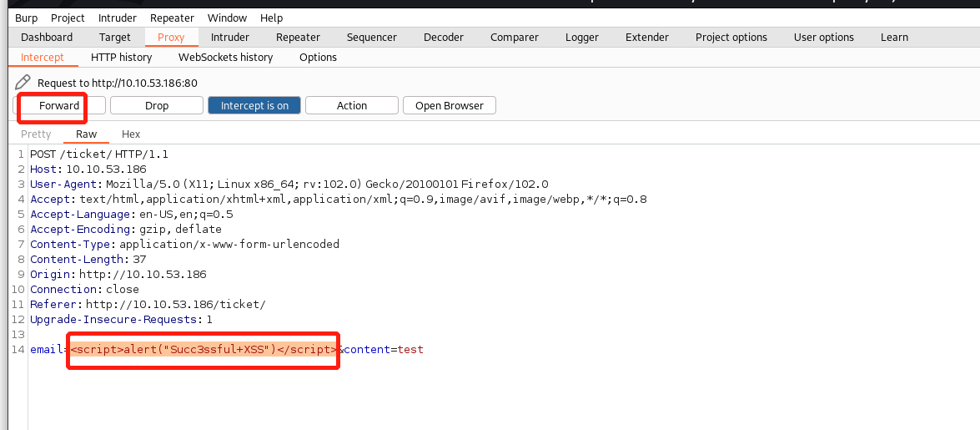This screenshot has width=980, height=430.
Task: Toggle the 'Intercept is on' button
Action: pyautogui.click(x=254, y=105)
